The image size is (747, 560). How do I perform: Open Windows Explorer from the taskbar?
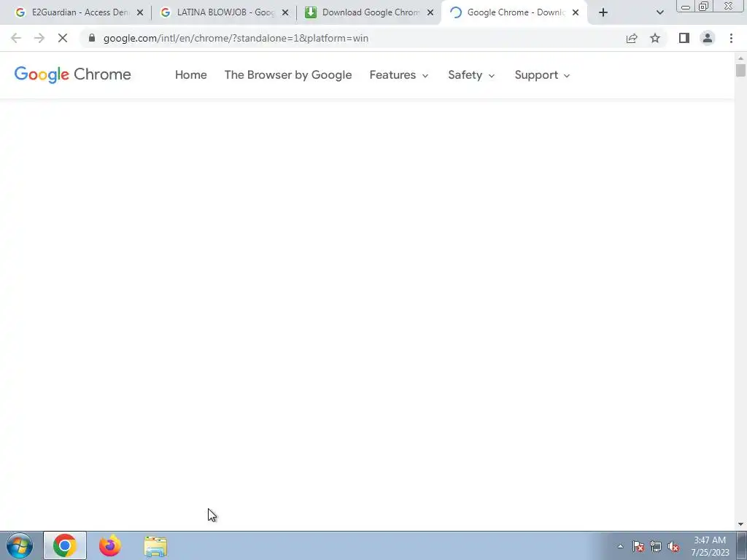(155, 546)
